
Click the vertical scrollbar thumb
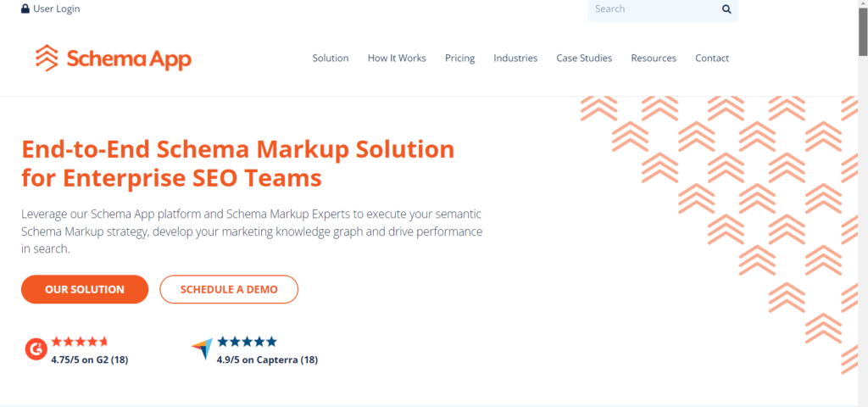coord(863,31)
